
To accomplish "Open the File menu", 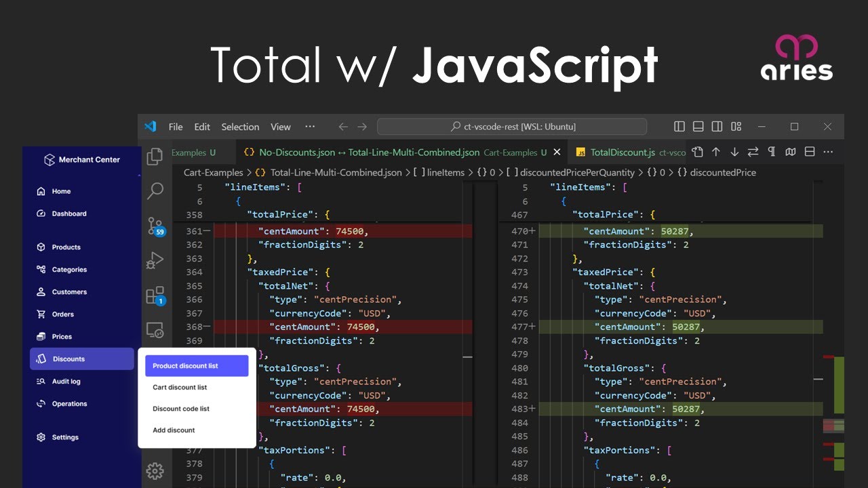I will click(176, 127).
